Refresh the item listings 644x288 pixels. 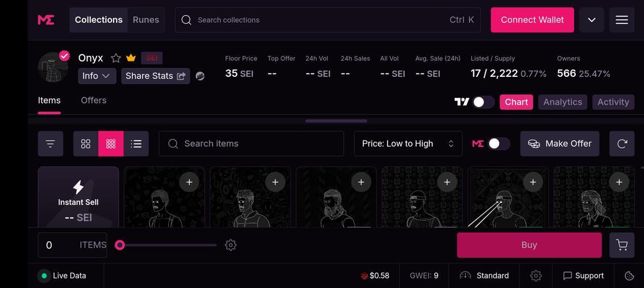(x=621, y=144)
